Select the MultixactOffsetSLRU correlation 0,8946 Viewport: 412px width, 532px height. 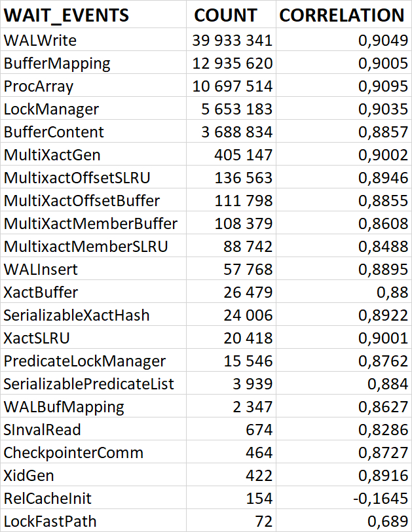pyautogui.click(x=381, y=178)
